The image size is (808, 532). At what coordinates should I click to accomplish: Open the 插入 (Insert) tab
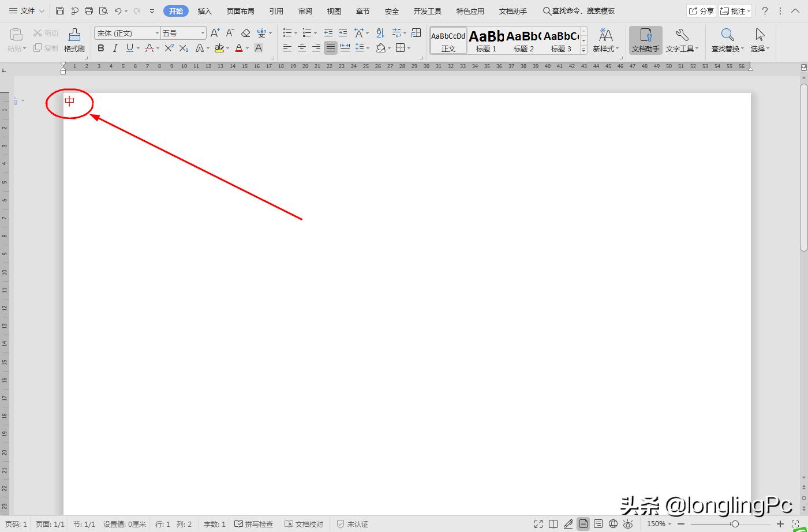(204, 11)
